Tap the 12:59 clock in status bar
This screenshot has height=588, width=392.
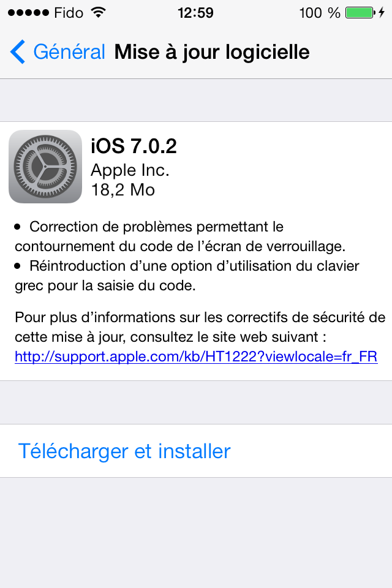pos(195,13)
